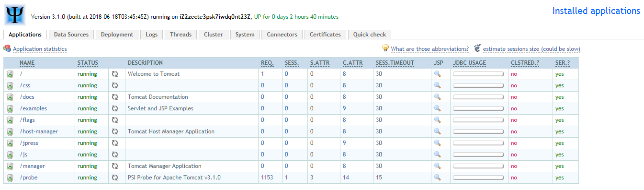This screenshot has height=190, width=644.
Task: Stop the / root application via running status
Action: tap(87, 74)
